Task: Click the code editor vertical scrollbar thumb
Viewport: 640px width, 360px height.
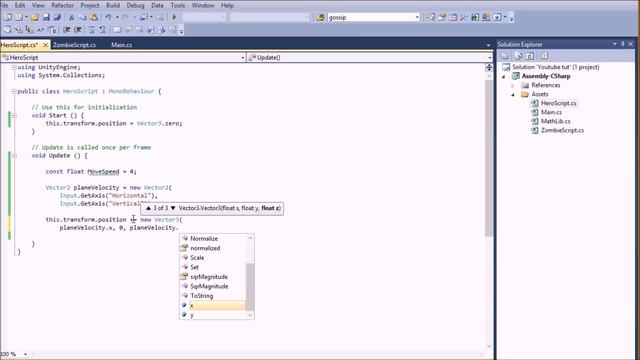Action: coord(489,158)
